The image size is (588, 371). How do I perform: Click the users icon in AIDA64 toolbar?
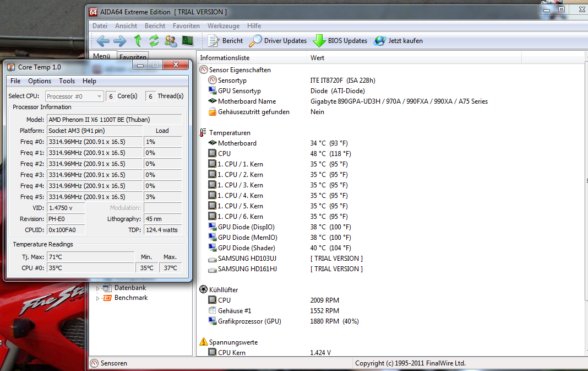[171, 41]
